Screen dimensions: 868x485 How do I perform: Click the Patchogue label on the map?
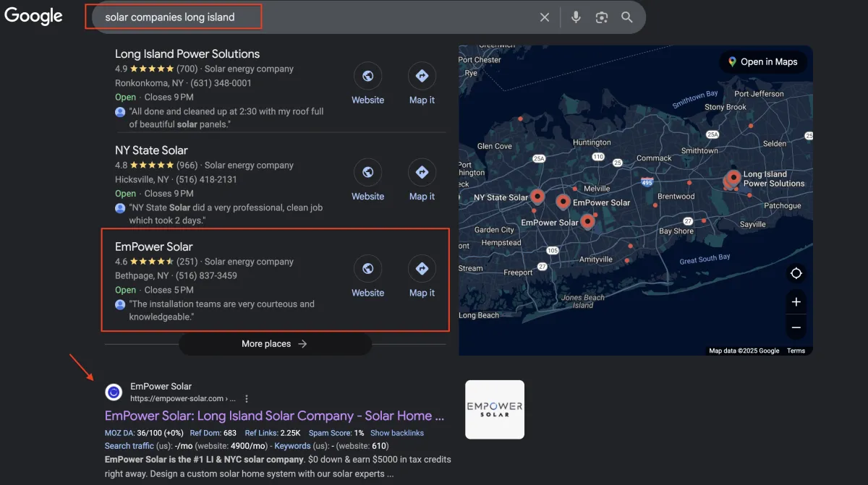tap(783, 206)
